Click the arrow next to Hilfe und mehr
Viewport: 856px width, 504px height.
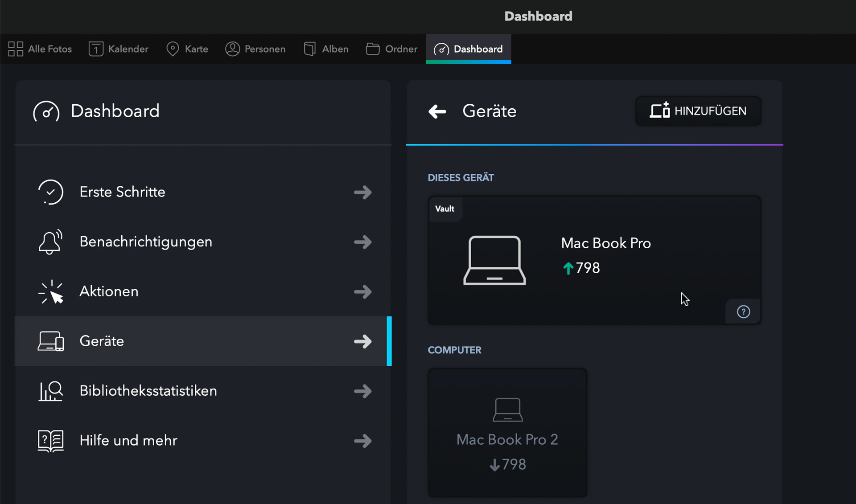[x=362, y=441]
